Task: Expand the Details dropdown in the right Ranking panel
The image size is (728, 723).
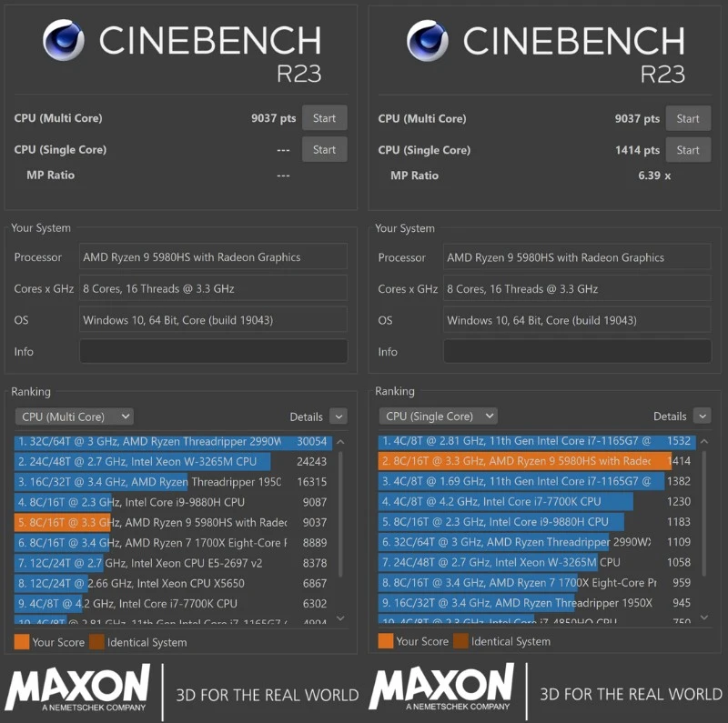Action: [x=703, y=416]
